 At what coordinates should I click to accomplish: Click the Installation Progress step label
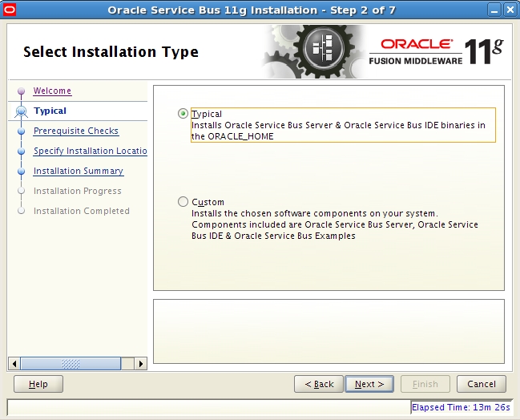pos(78,191)
